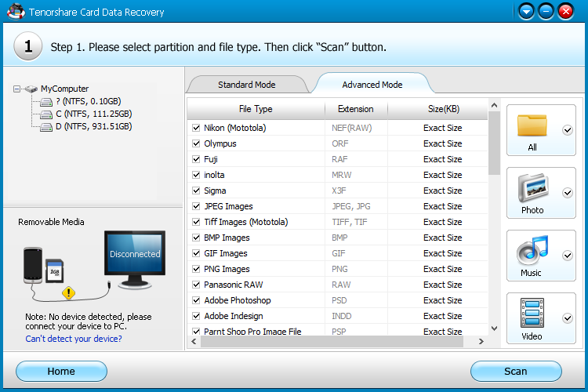Viewport: 588px width, 392px height.
Task: Click the Disconnected monitor image
Action: pyautogui.click(x=135, y=260)
